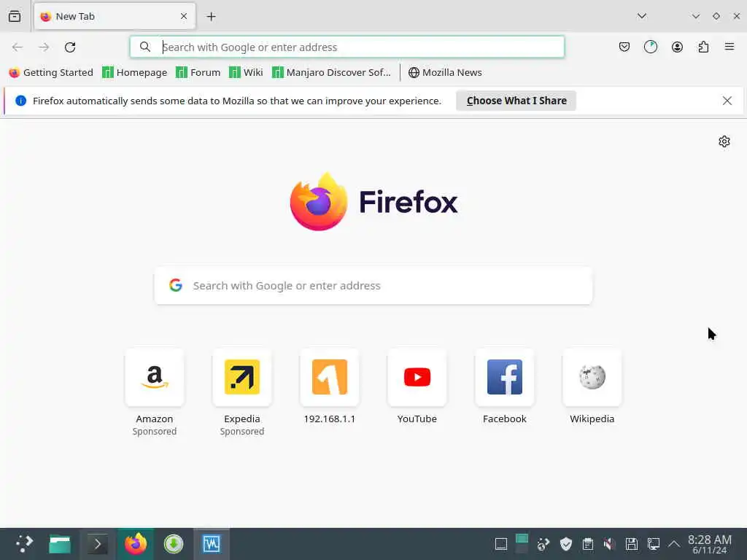Reload the current page
The height and width of the screenshot is (560, 747).
click(x=70, y=47)
